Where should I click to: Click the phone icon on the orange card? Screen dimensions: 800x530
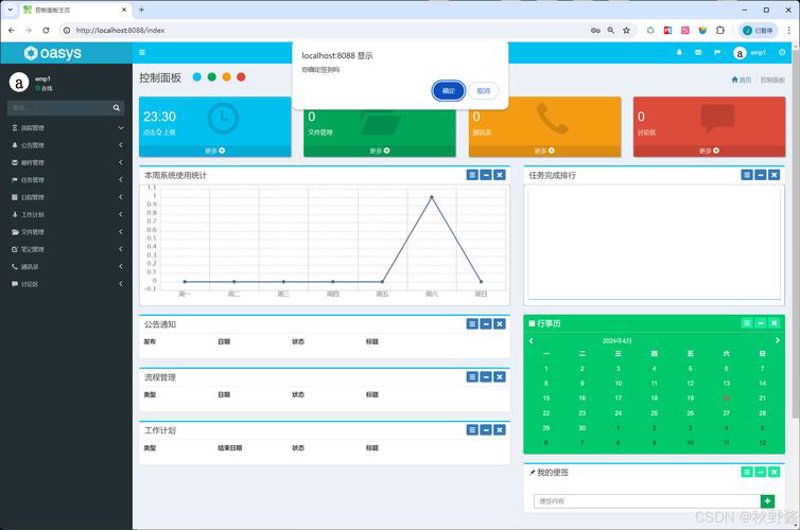click(553, 118)
